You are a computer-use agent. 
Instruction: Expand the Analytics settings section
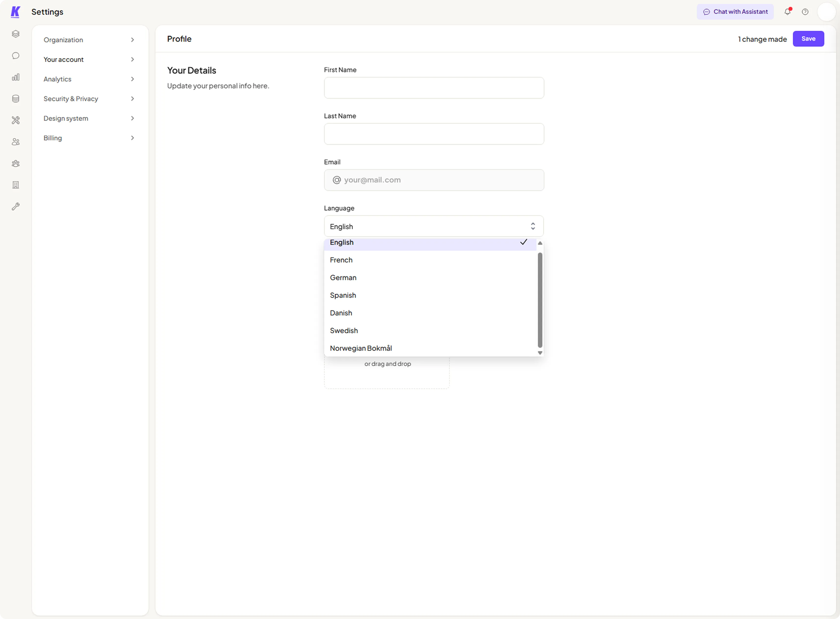point(89,79)
